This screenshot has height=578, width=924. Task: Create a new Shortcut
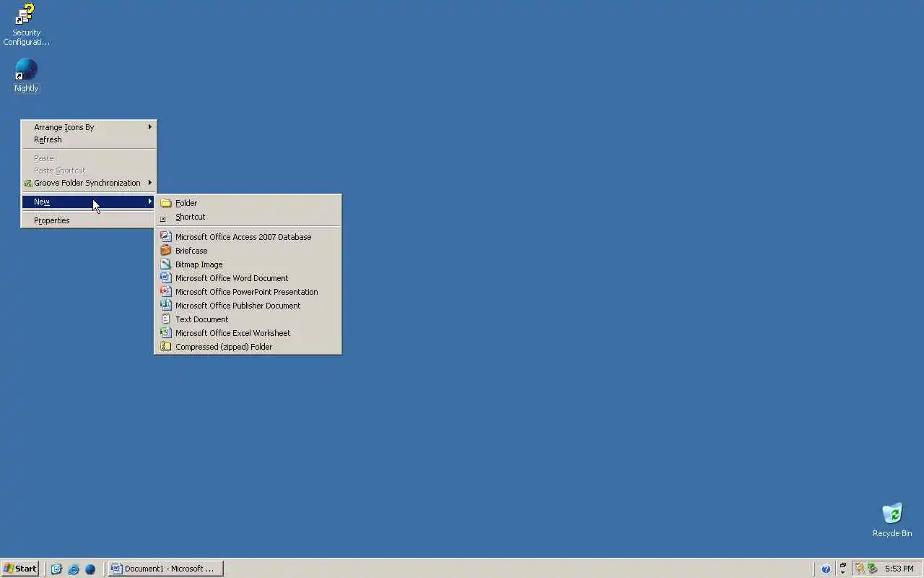click(x=248, y=217)
